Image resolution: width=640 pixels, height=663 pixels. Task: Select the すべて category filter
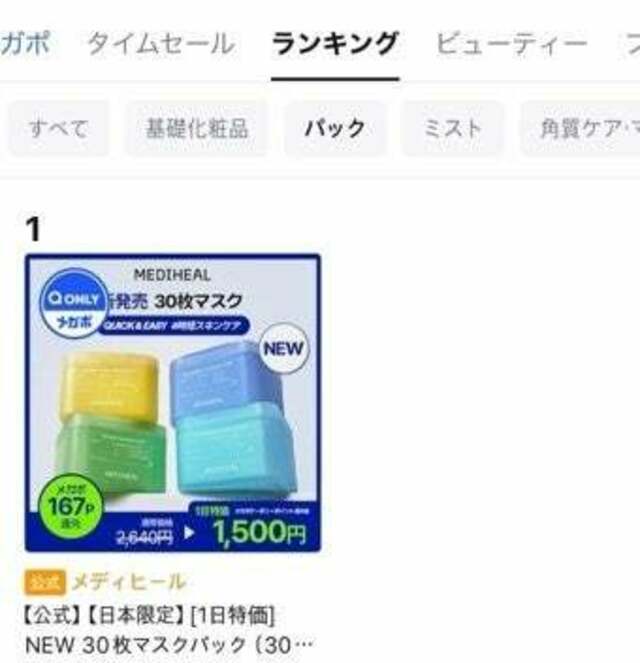59,129
